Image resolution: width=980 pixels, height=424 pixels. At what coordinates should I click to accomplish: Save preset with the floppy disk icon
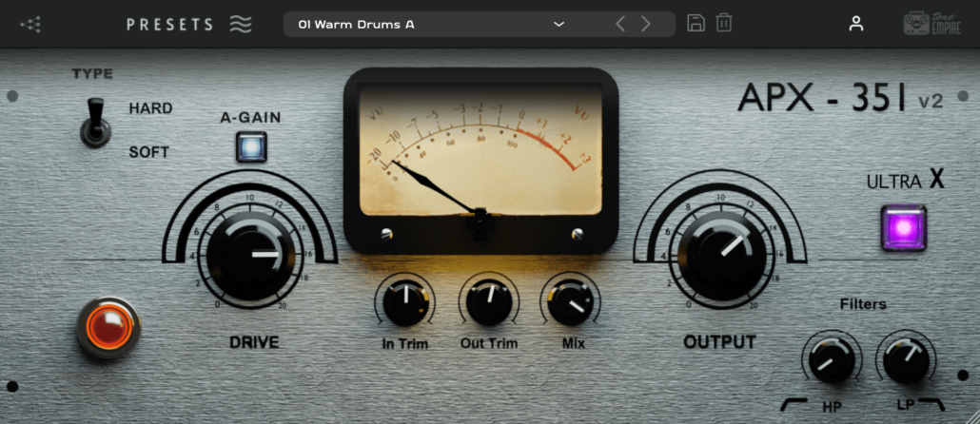696,24
